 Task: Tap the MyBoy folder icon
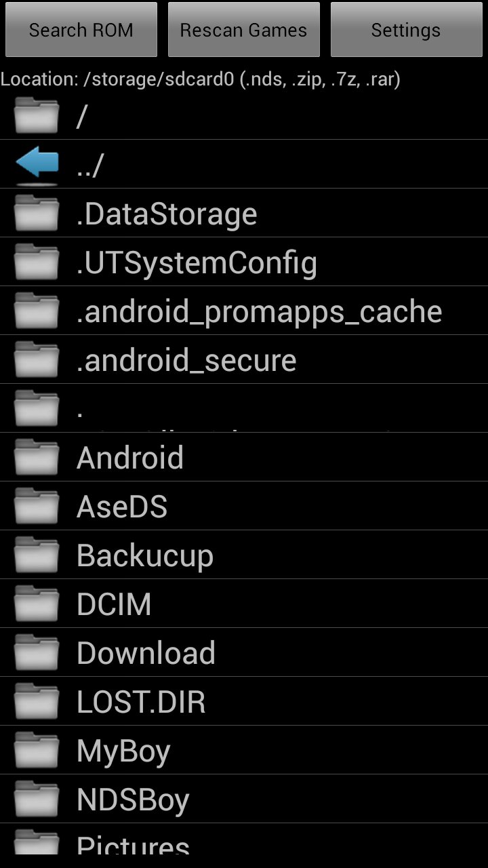(37, 751)
